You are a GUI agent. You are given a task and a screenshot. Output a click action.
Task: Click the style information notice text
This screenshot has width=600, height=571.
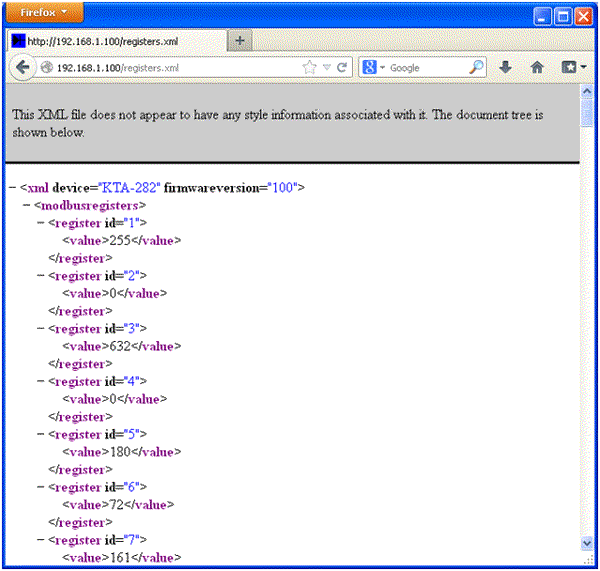[x=277, y=123]
